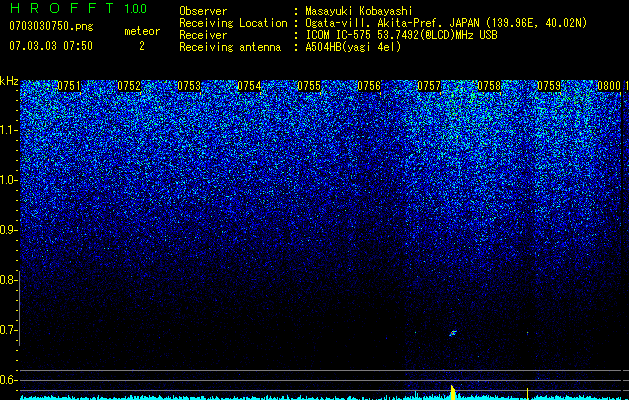629x400 pixels.
Task: Click the 0751 time marker
Action: [x=69, y=86]
